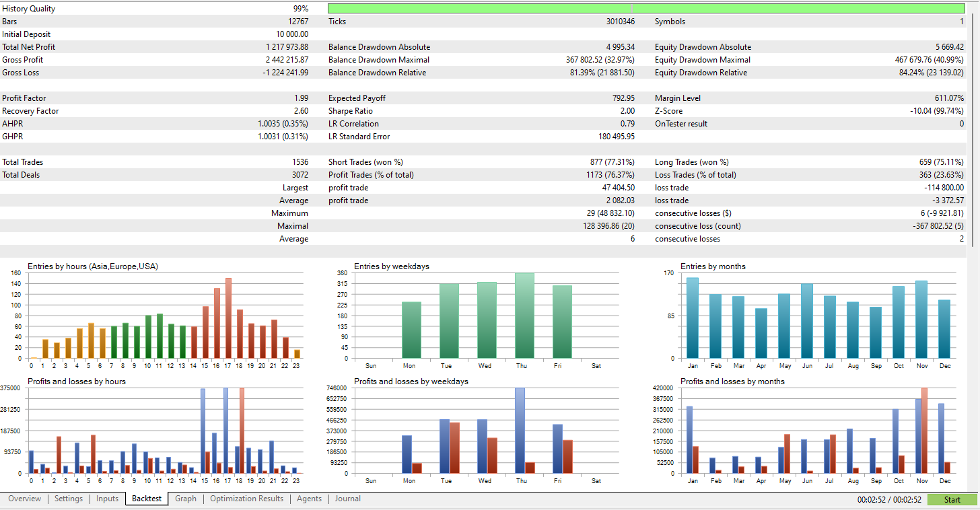Click the Long Trades value 659 (75.11%)
The height and width of the screenshot is (510, 980).
click(942, 162)
